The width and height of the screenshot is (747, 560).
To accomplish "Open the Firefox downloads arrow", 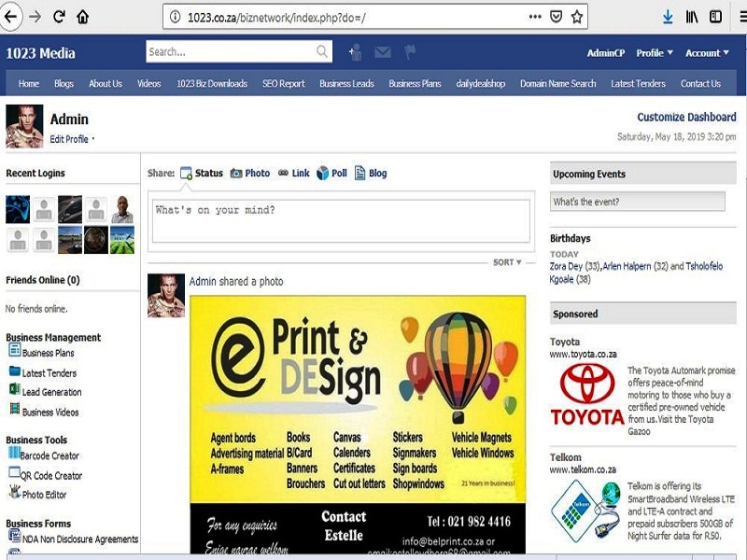I will pyautogui.click(x=668, y=17).
